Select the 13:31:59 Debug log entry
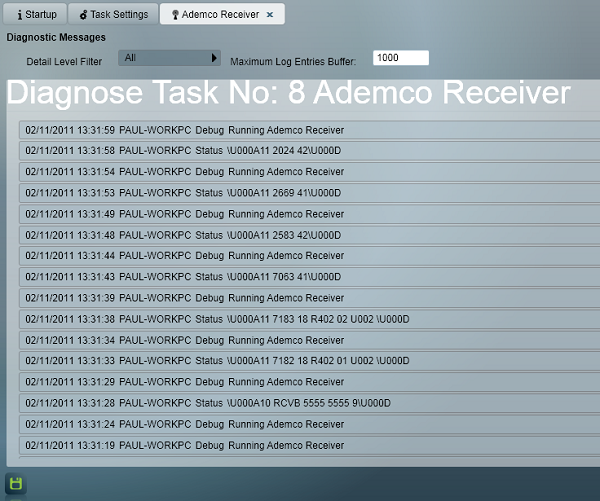The width and height of the screenshot is (600, 501). [309, 130]
